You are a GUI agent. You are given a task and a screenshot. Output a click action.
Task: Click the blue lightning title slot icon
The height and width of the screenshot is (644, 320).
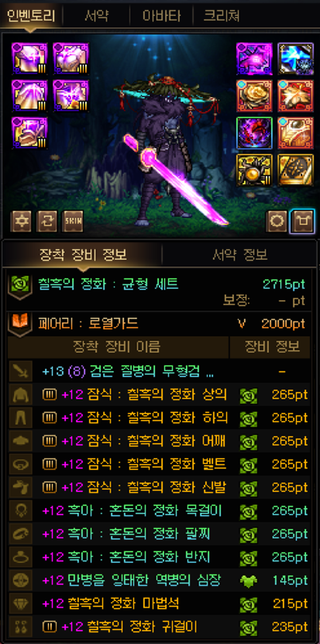point(295,59)
